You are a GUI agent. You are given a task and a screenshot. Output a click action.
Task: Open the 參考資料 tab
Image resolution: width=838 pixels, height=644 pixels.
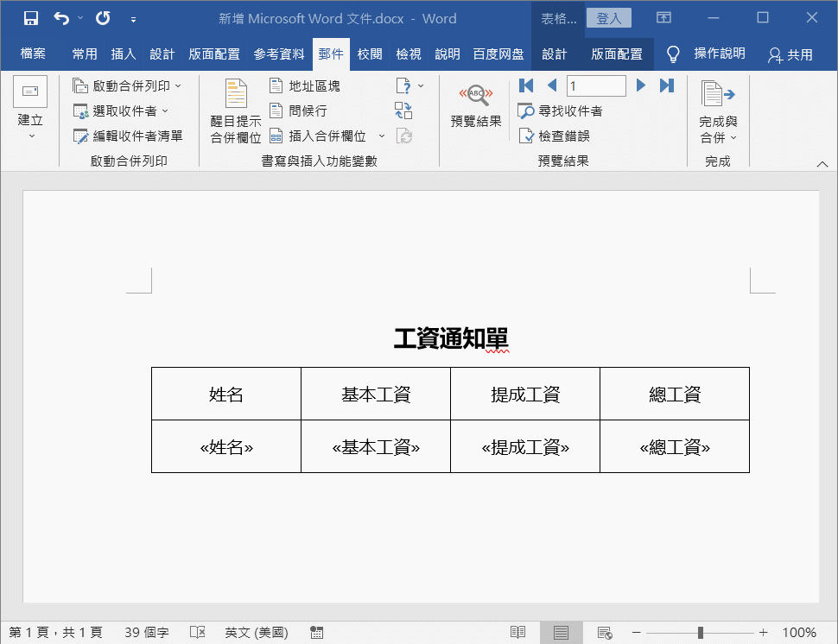coord(279,54)
